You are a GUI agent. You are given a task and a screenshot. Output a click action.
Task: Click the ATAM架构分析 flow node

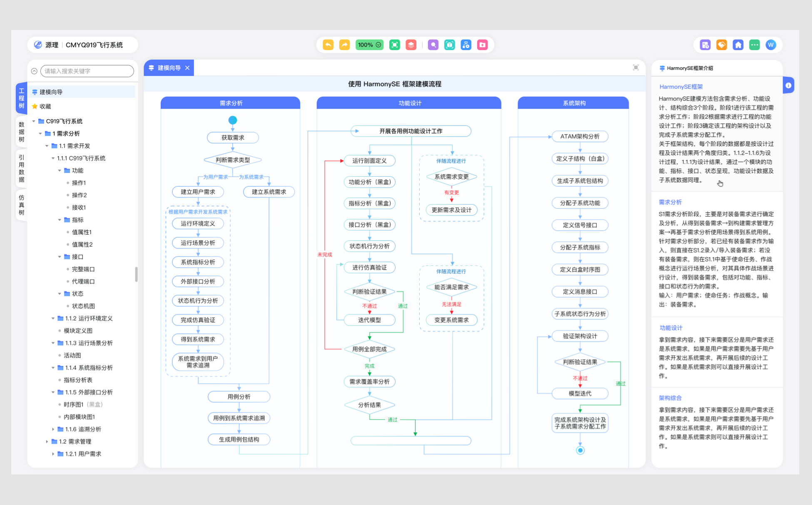point(580,136)
